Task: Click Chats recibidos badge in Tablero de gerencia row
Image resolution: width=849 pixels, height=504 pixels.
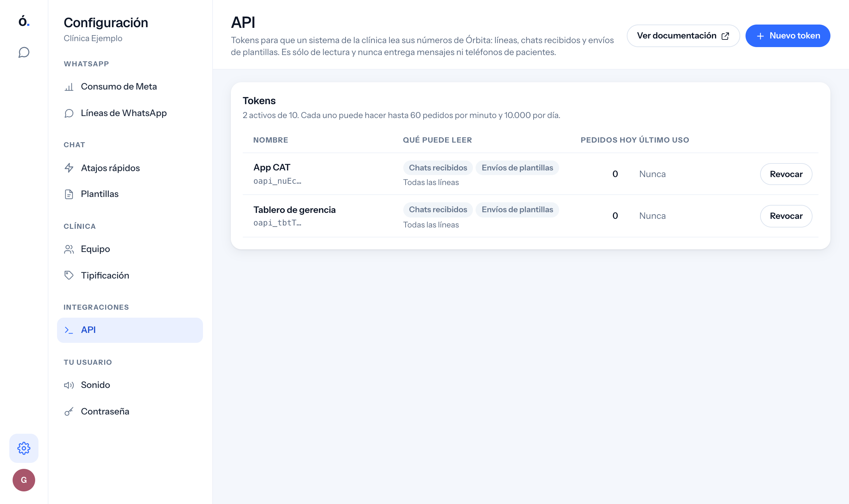Action: pos(438,210)
